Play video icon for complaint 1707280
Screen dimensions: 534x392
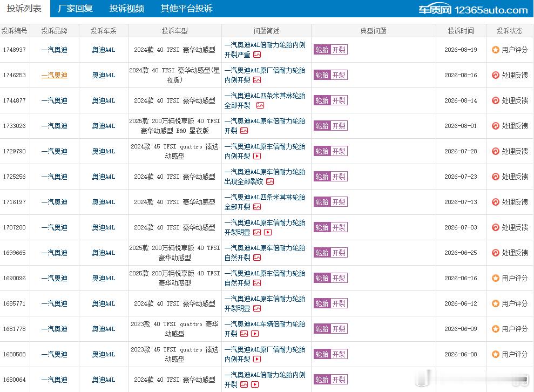(268, 232)
